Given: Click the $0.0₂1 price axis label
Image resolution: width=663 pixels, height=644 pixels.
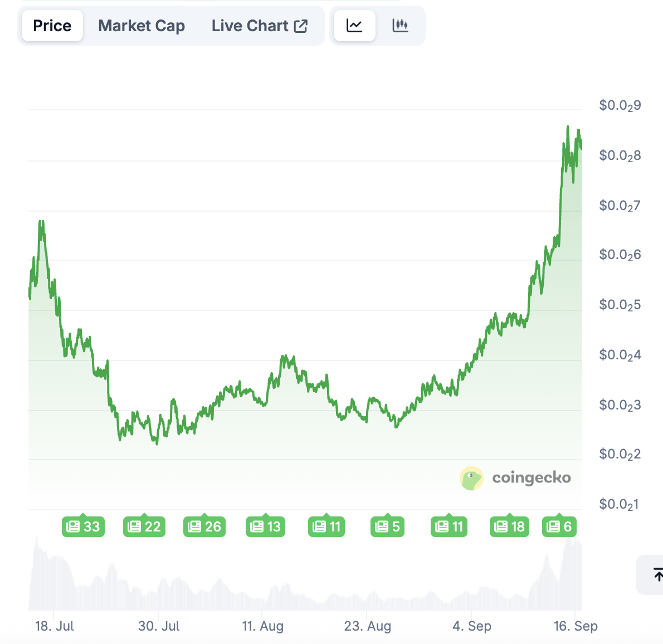Looking at the screenshot, I should click(x=620, y=504).
